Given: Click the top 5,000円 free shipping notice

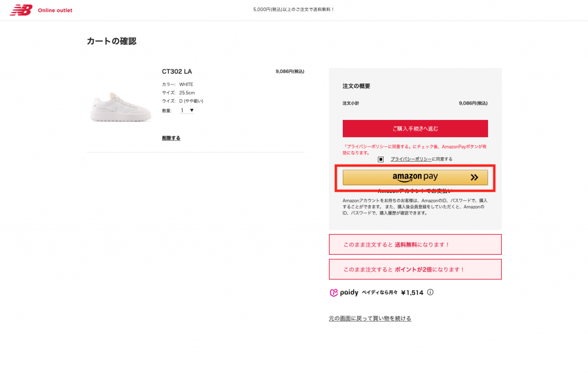Looking at the screenshot, I should [293, 10].
